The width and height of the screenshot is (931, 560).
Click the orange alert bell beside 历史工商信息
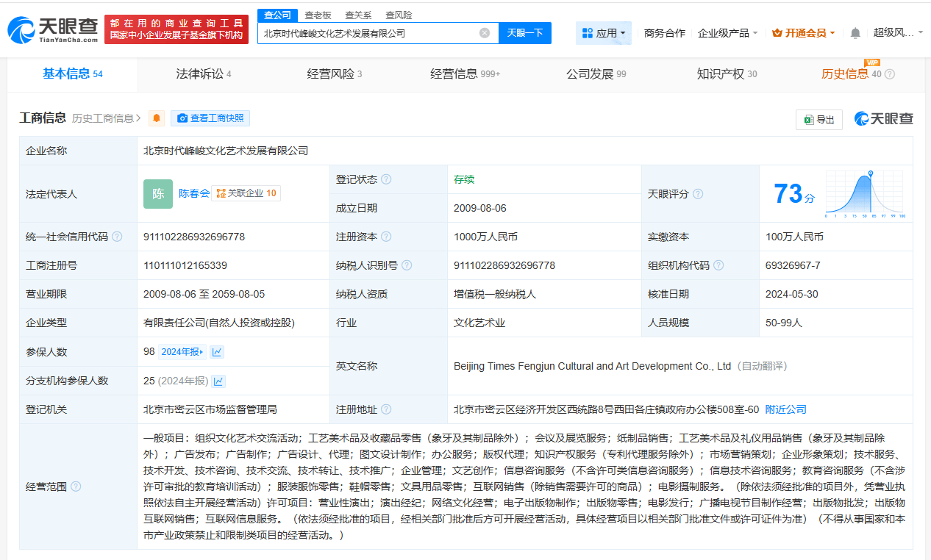157,118
